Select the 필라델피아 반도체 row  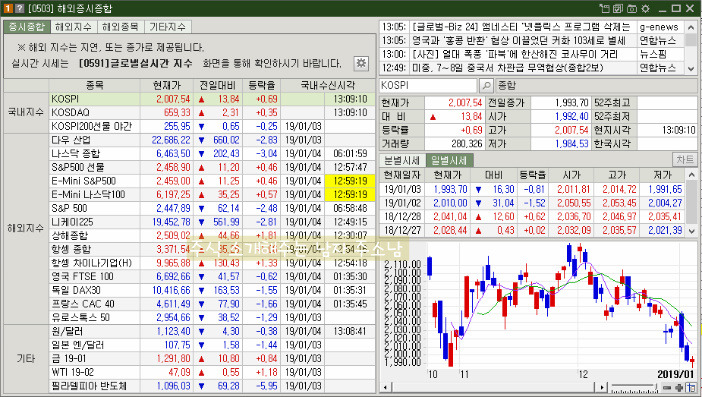[x=212, y=386]
